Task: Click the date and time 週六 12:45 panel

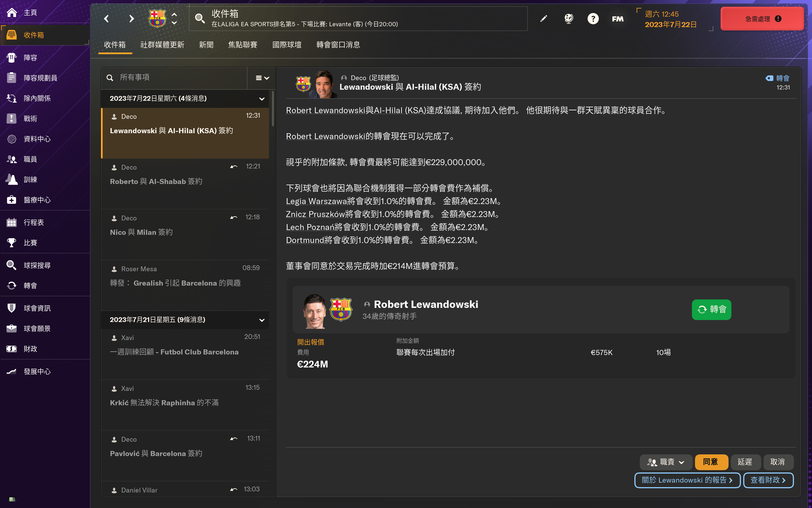Action: tap(675, 19)
